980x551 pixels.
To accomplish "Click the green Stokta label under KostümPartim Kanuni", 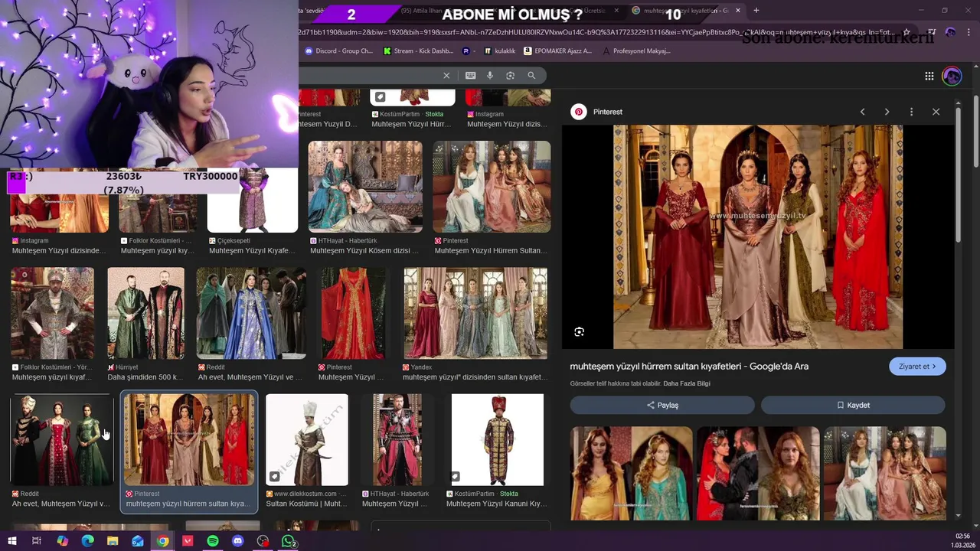I will [509, 494].
